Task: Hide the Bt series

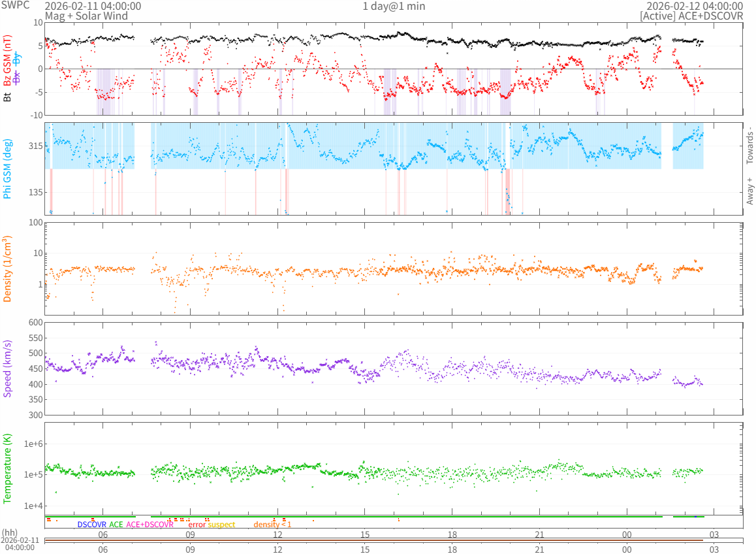Action: [x=8, y=97]
